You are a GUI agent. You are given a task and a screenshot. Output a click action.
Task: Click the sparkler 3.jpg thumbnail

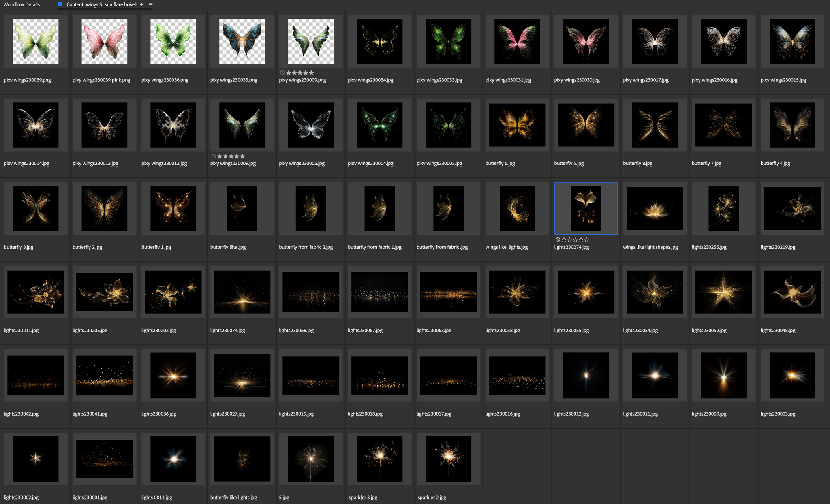tap(379, 459)
